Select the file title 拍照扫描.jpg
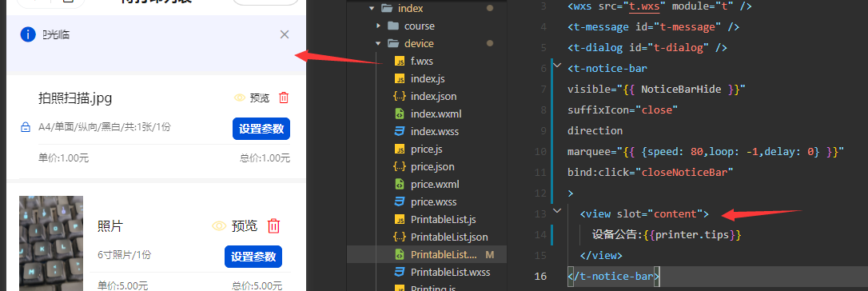Viewport: 868px width, 291px height. [x=75, y=98]
